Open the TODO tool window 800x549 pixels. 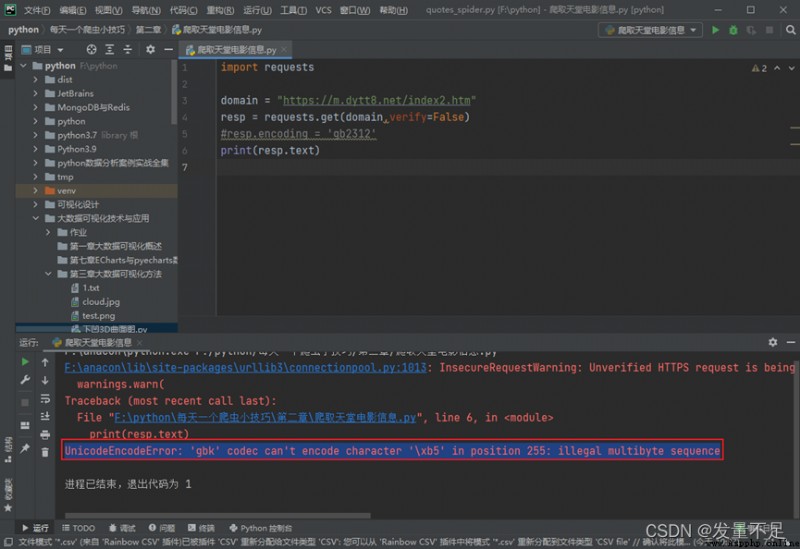click(78, 528)
